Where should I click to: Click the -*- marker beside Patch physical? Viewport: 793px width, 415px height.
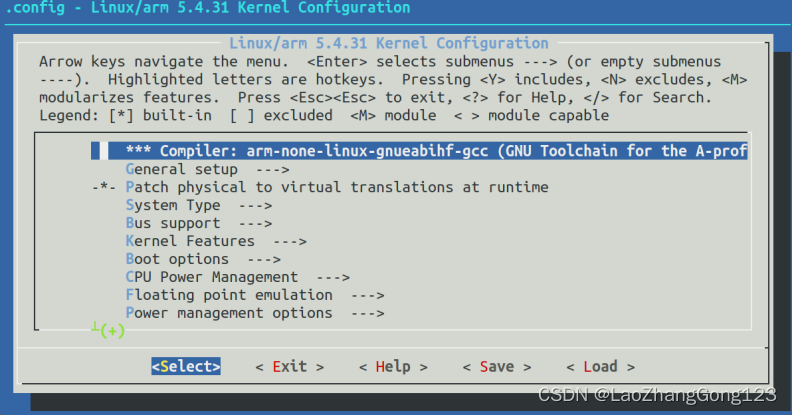(x=104, y=188)
